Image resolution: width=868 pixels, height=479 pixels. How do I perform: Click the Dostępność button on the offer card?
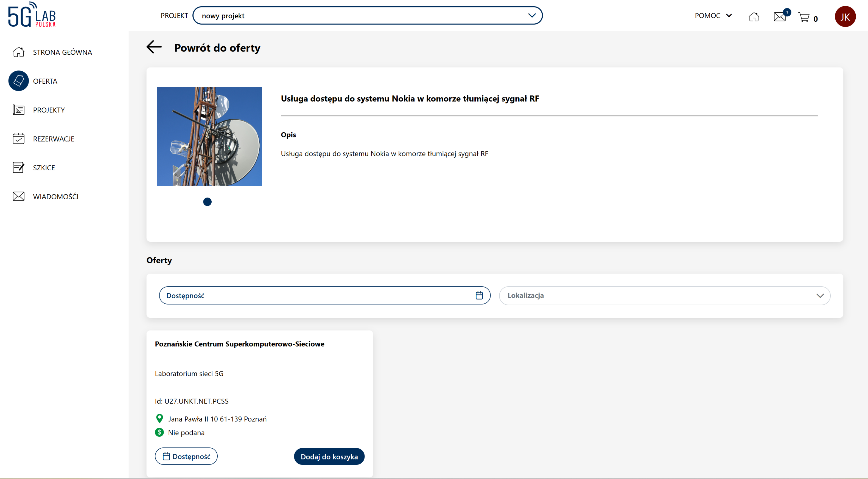pos(186,456)
